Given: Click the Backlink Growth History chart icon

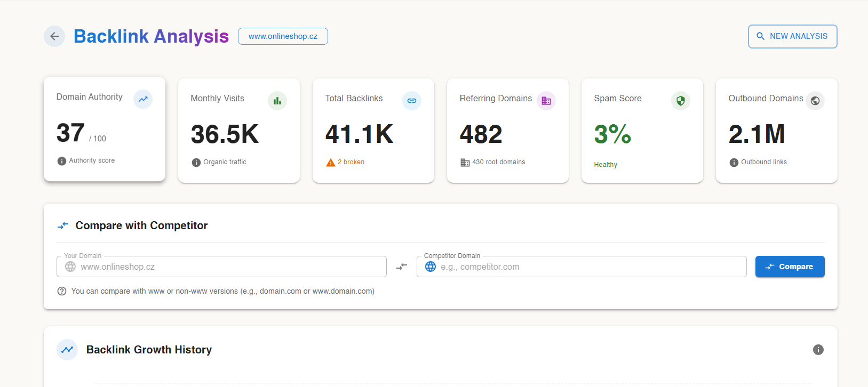Looking at the screenshot, I should tap(67, 350).
